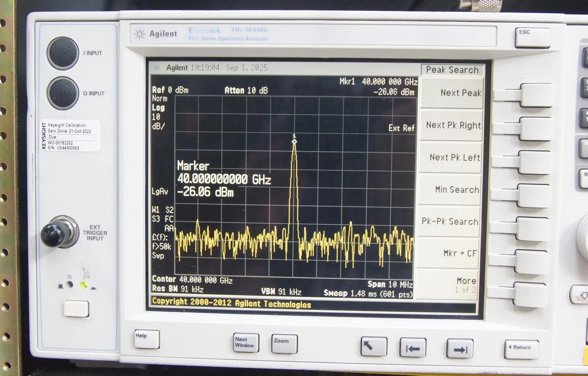The image size is (588, 376).
Task: Hit the hardware softkey beside Next Pk Left
Action: tap(535, 162)
